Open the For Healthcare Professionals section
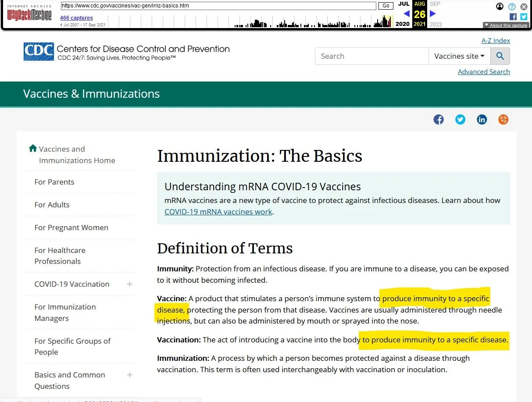The image size is (532, 402). [x=60, y=256]
